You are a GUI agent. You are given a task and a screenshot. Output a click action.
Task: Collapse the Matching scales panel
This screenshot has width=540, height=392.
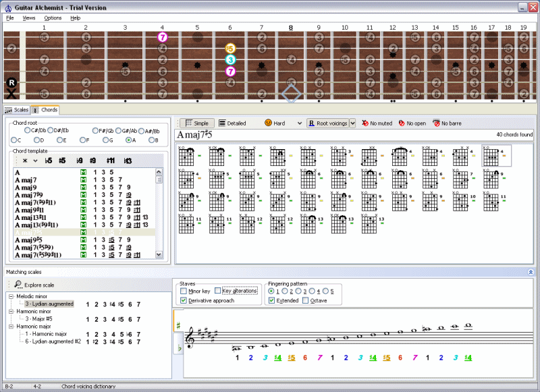[531, 272]
